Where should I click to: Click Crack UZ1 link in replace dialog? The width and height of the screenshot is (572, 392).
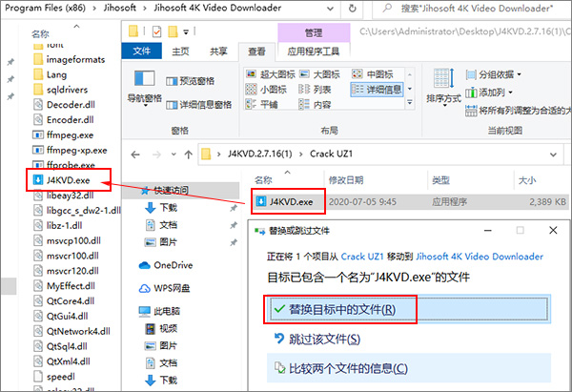point(362,257)
